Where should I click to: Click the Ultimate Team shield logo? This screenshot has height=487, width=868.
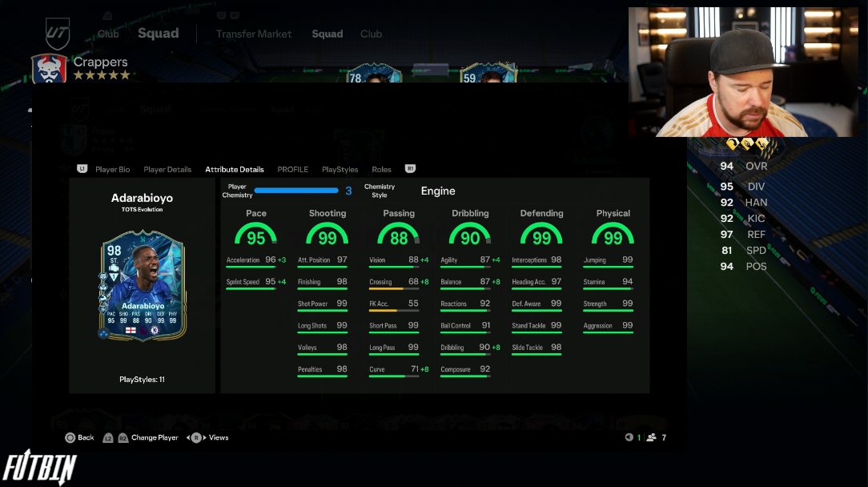58,34
